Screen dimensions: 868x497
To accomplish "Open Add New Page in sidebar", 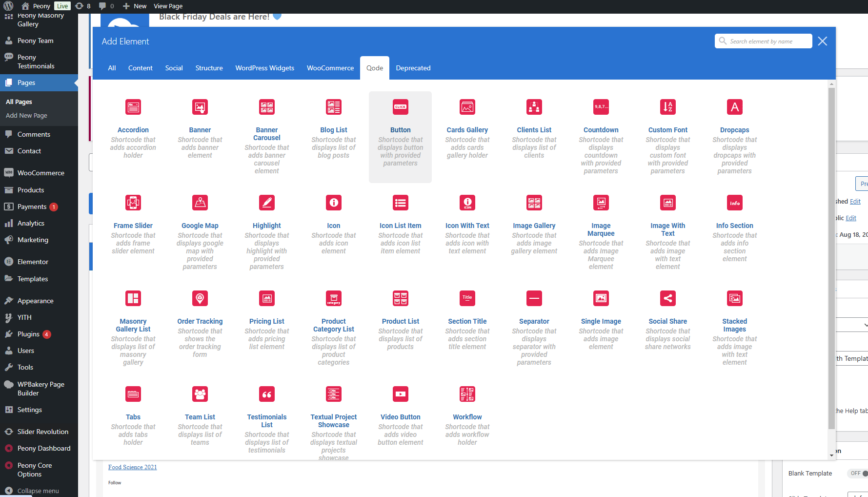I will (x=26, y=116).
